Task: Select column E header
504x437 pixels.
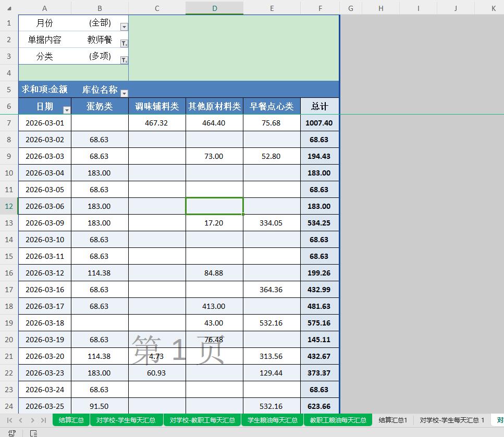Action: pyautogui.click(x=272, y=8)
